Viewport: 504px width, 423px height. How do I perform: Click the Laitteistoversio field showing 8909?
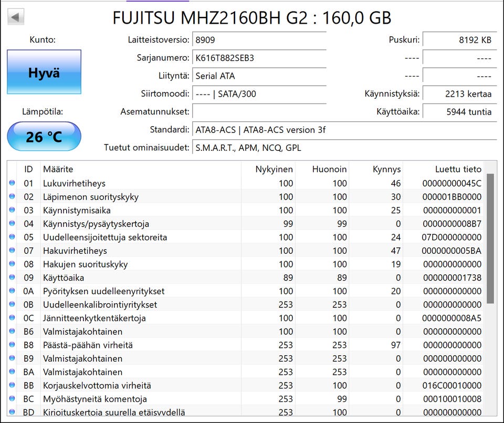pos(259,40)
